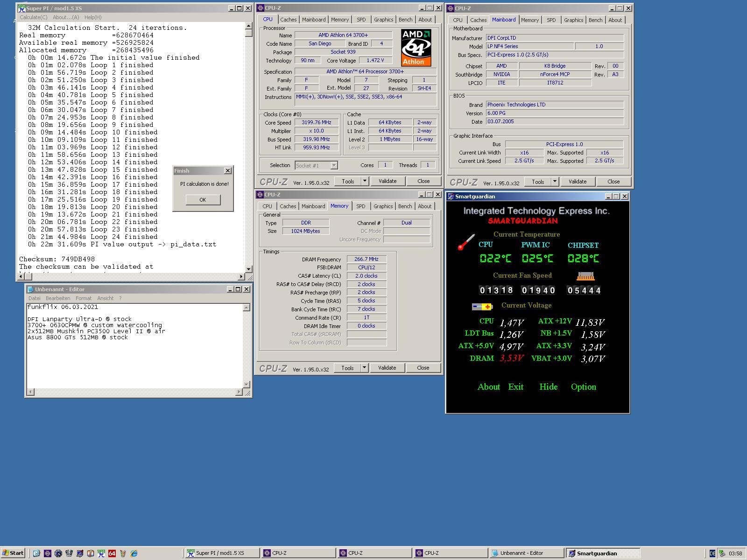Open Internet Explorer from quick launch
Screen dimensions: 747x560
pyautogui.click(x=134, y=553)
